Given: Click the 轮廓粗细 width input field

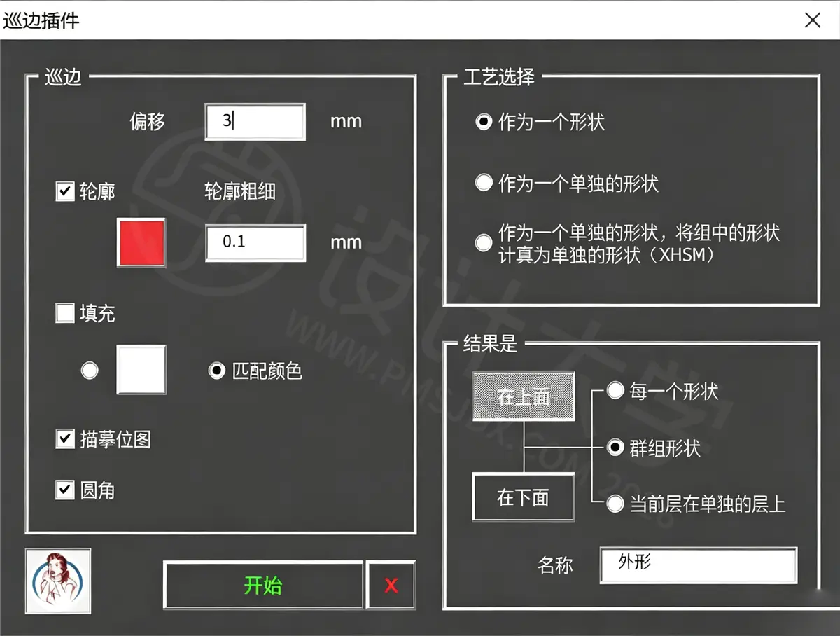Looking at the screenshot, I should point(255,243).
